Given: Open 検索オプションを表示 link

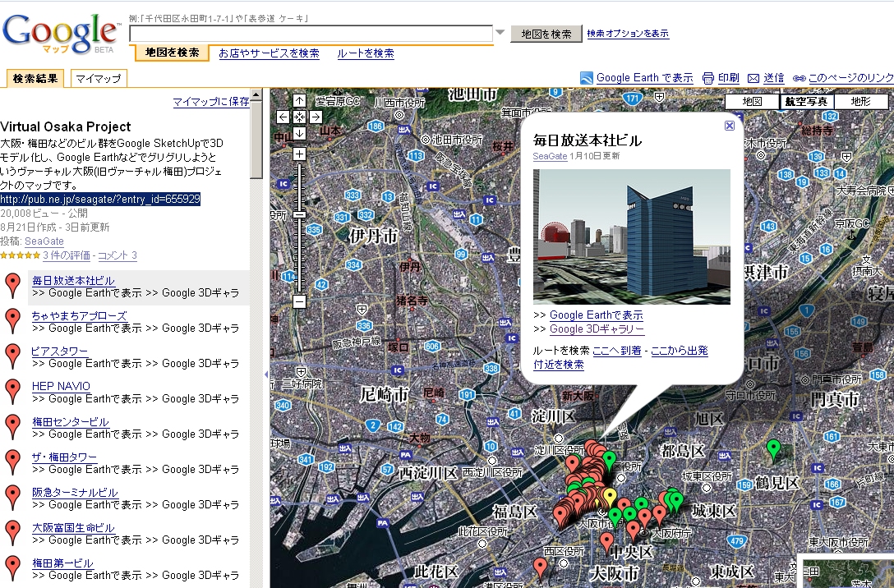Looking at the screenshot, I should (628, 34).
